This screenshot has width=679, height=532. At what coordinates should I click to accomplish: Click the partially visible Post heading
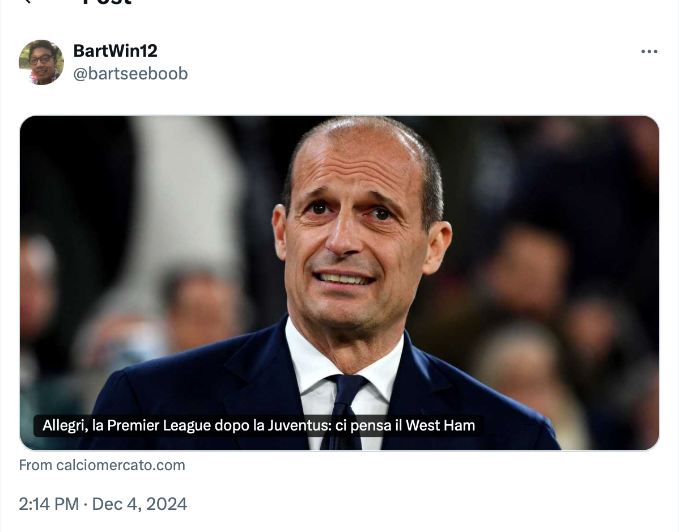coord(106,3)
